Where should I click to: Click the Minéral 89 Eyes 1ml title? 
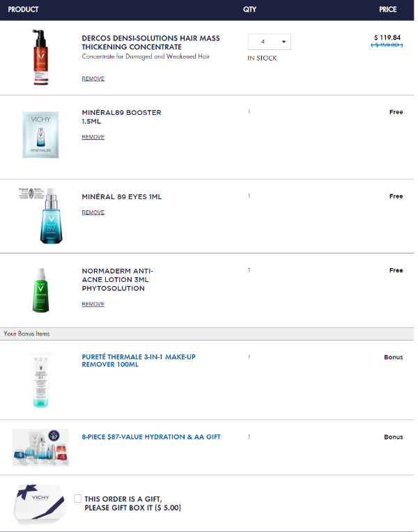tap(121, 197)
